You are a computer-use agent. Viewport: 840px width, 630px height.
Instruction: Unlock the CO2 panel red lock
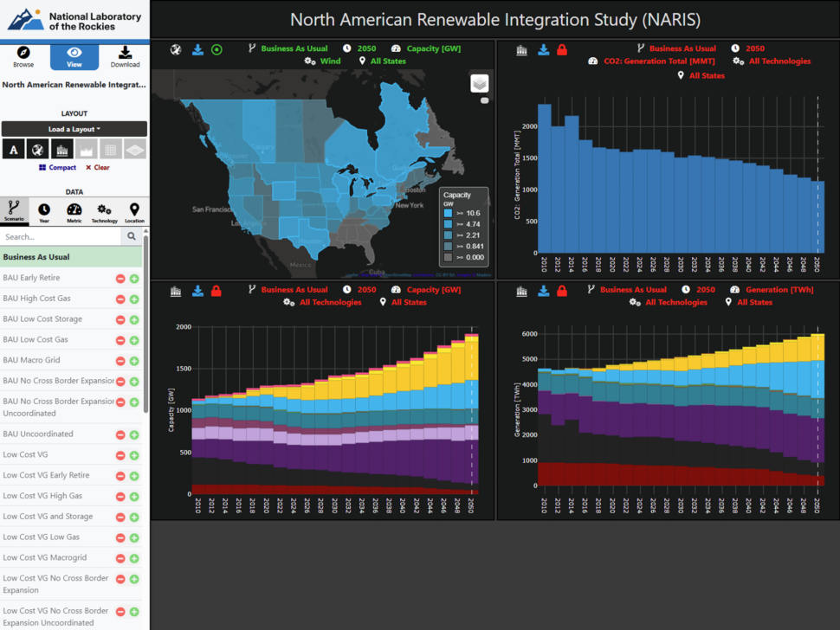[562, 50]
